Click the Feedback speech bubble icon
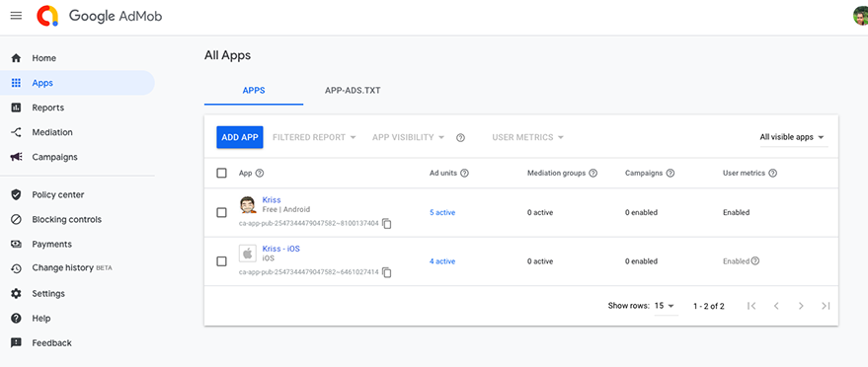This screenshot has height=367, width=868. pos(16,342)
